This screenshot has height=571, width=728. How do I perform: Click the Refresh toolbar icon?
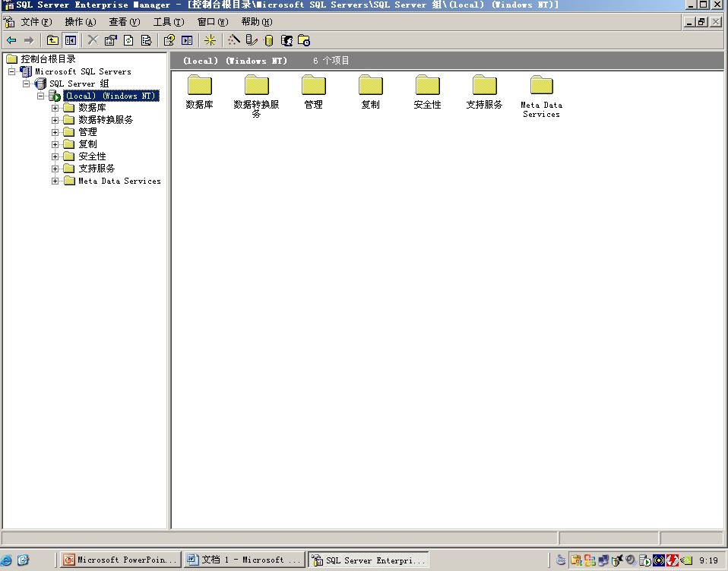click(x=128, y=40)
